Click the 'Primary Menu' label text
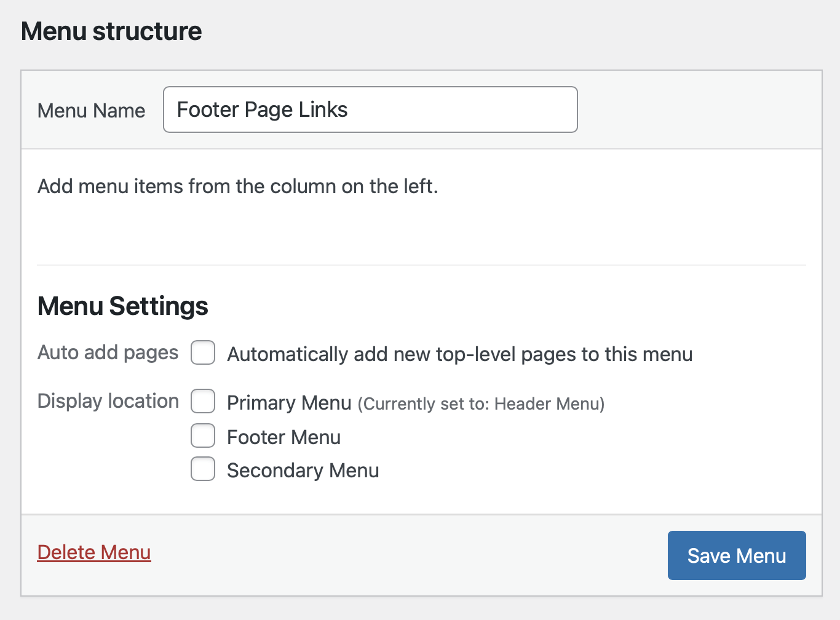This screenshot has width=840, height=620. pyautogui.click(x=289, y=403)
